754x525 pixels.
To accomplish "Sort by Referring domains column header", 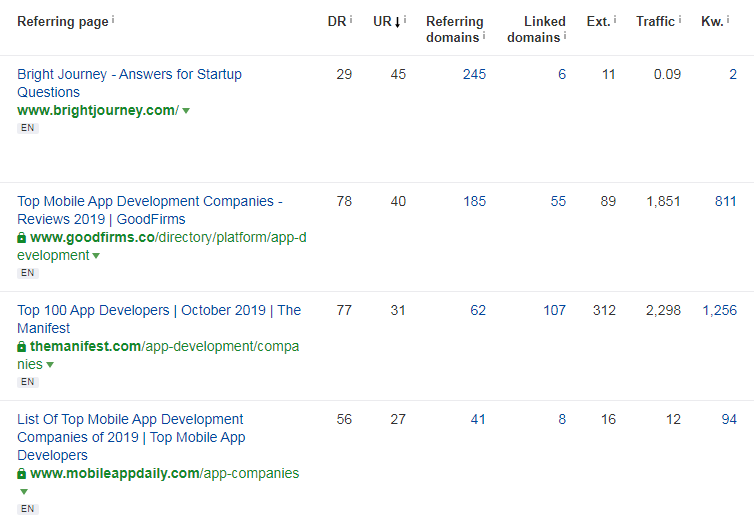I will click(454, 29).
